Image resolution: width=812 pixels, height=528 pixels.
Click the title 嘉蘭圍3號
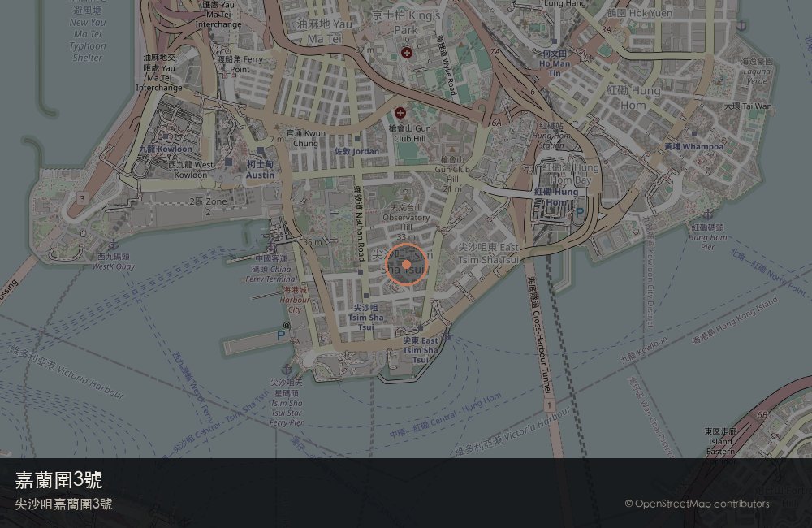58,480
